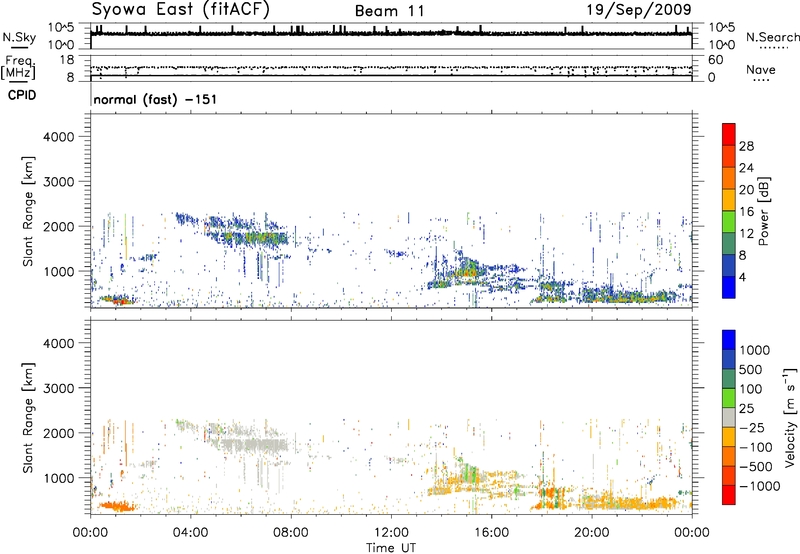The image size is (800, 554).
Task: Click the 'Syowa East (fitACF)' plot title
Action: (x=180, y=9)
